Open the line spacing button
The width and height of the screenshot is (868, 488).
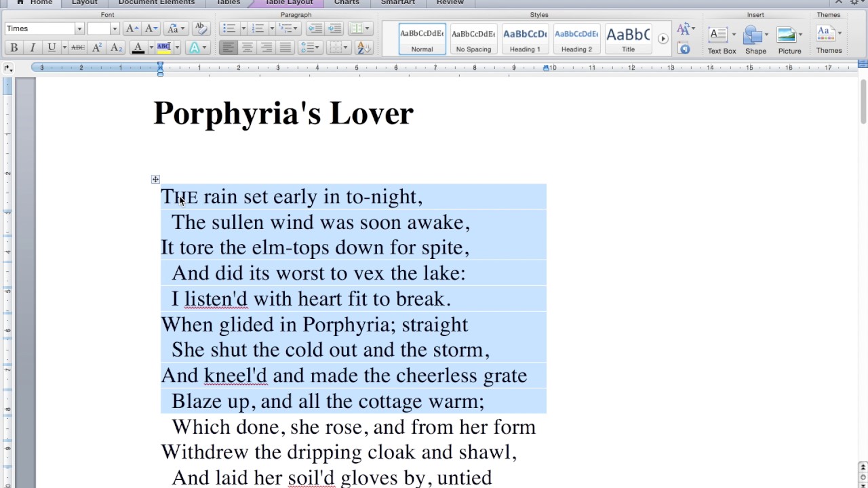(310, 47)
